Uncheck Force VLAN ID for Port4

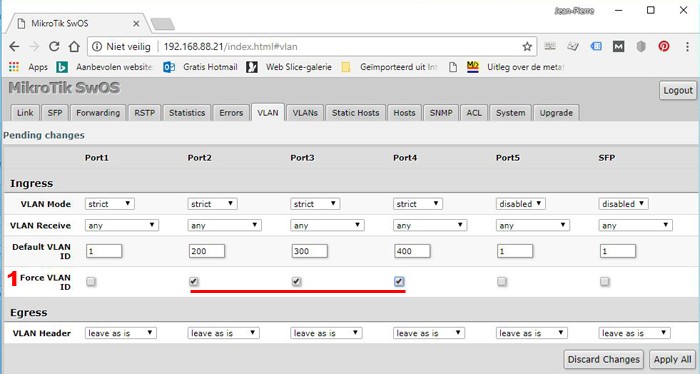pyautogui.click(x=399, y=282)
